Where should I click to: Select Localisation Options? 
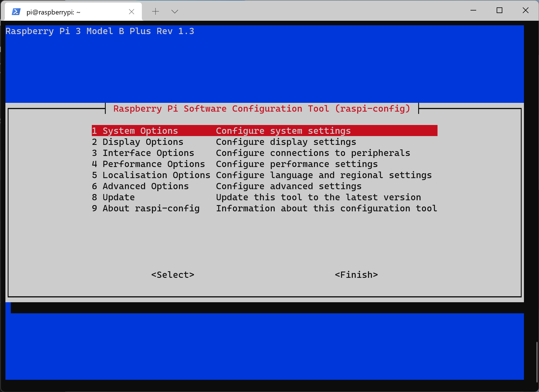tap(156, 175)
